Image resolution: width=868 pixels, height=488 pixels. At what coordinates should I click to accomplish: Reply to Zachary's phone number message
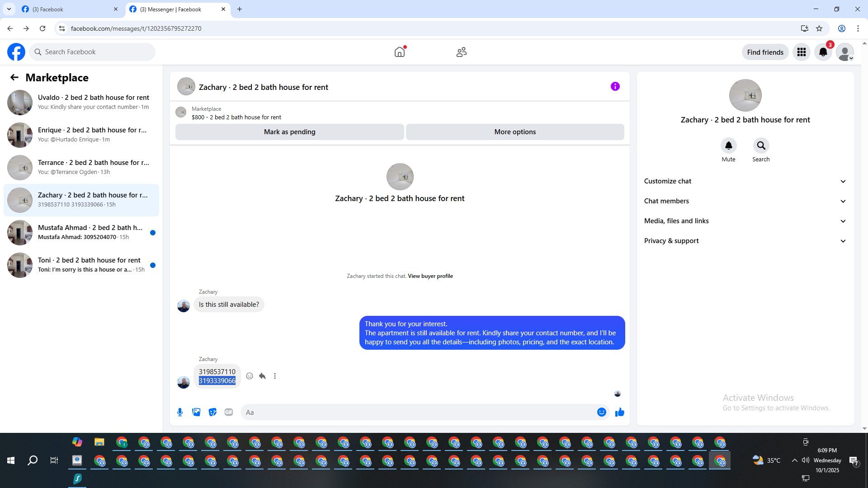tap(262, 376)
